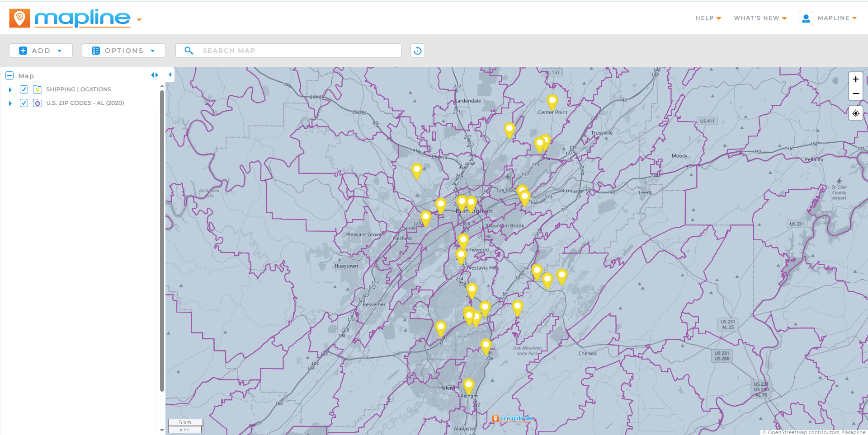Click the U.S. Zip Codes territory icon
This screenshot has width=868, height=435.
38,103
